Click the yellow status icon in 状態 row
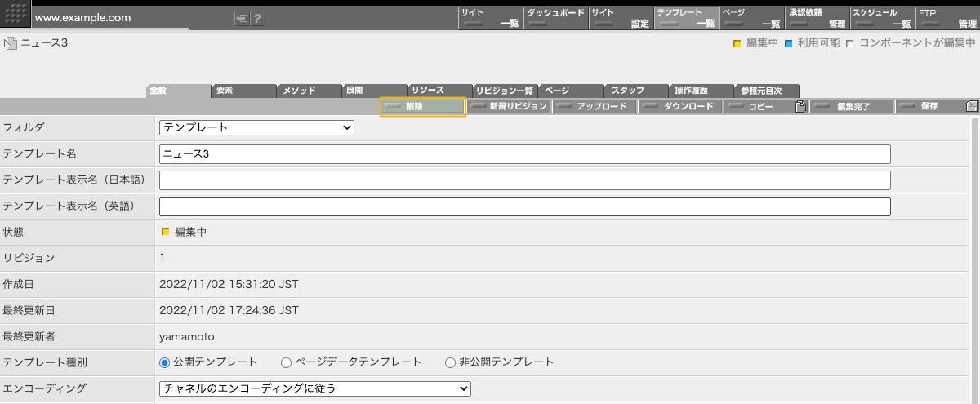The width and height of the screenshot is (980, 404). click(x=165, y=232)
